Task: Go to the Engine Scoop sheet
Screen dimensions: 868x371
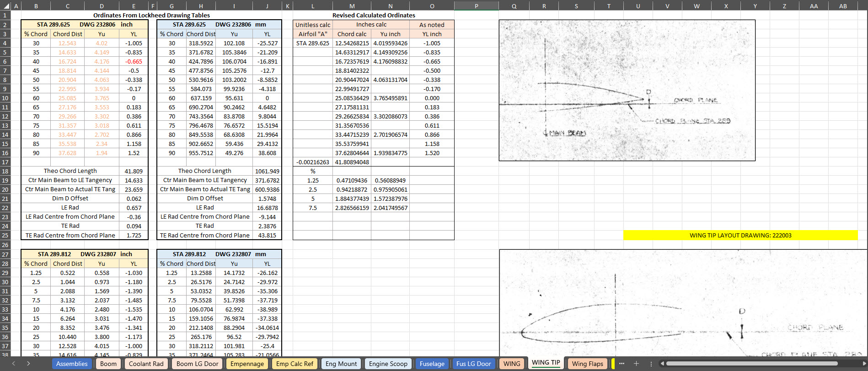Action: coord(388,364)
